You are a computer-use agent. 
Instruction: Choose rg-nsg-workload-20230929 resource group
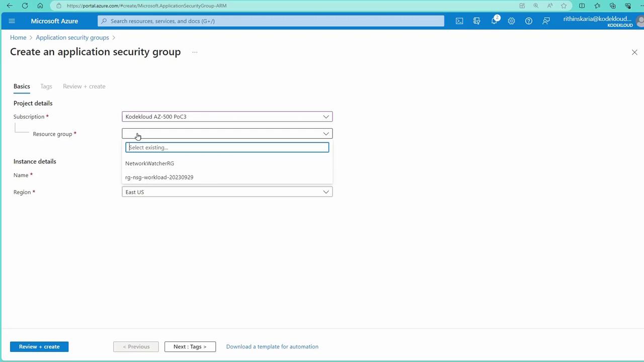point(159,177)
